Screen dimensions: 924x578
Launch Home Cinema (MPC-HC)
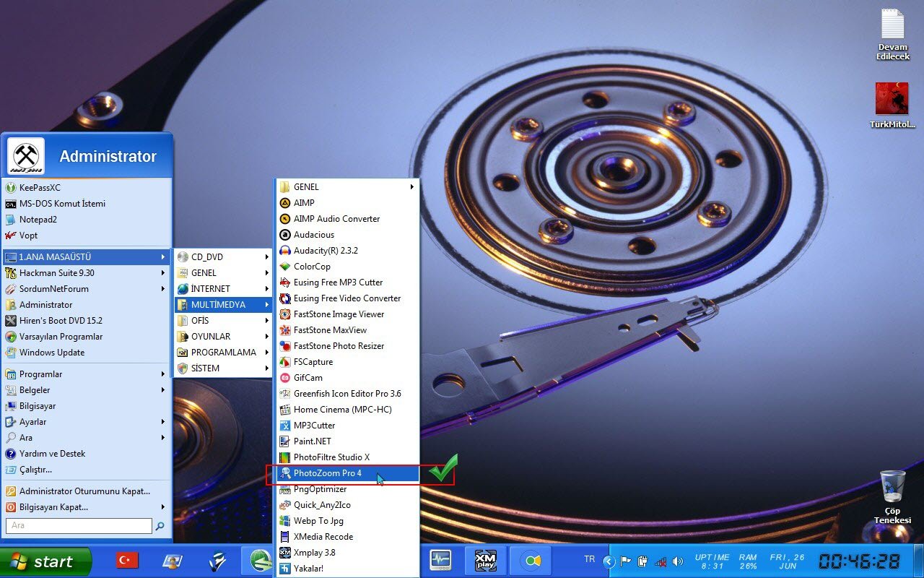347,410
